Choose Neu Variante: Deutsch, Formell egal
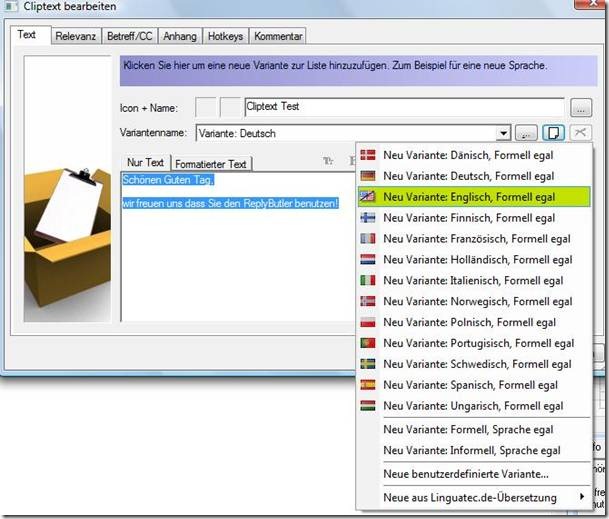 pyautogui.click(x=474, y=176)
